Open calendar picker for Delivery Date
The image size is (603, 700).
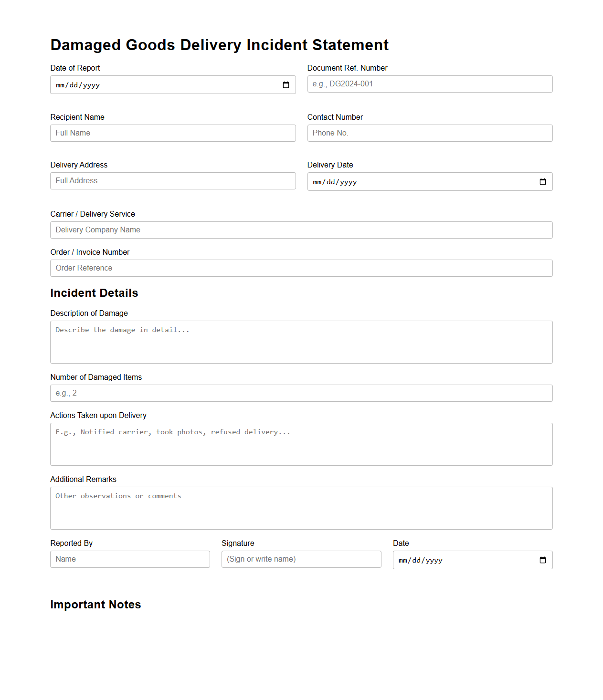(543, 182)
